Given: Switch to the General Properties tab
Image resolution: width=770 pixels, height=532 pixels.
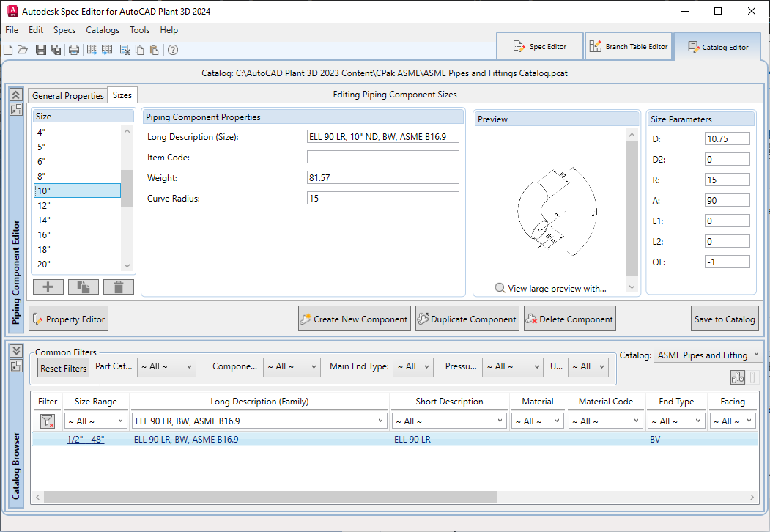Looking at the screenshot, I should (67, 95).
